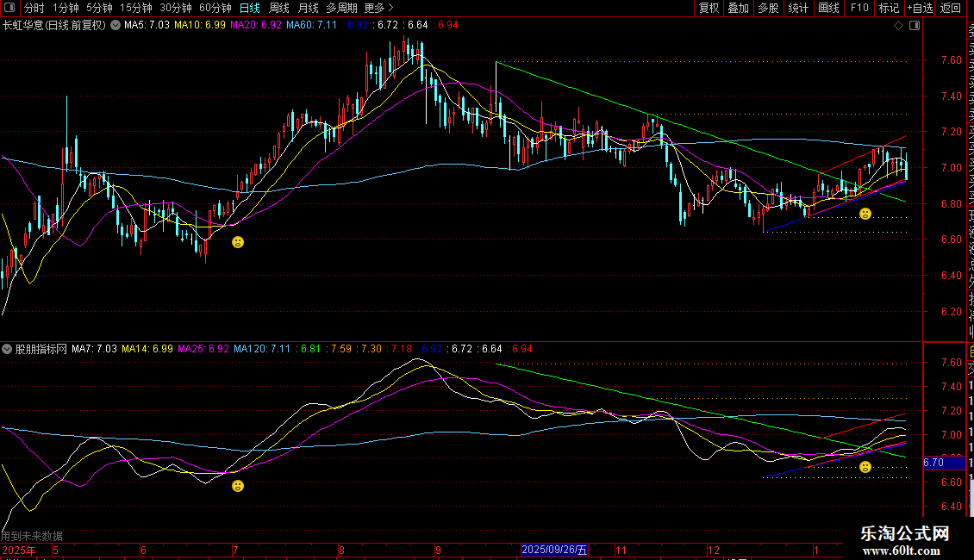Switch to 30分钟 period
The height and width of the screenshot is (560, 974).
(176, 8)
